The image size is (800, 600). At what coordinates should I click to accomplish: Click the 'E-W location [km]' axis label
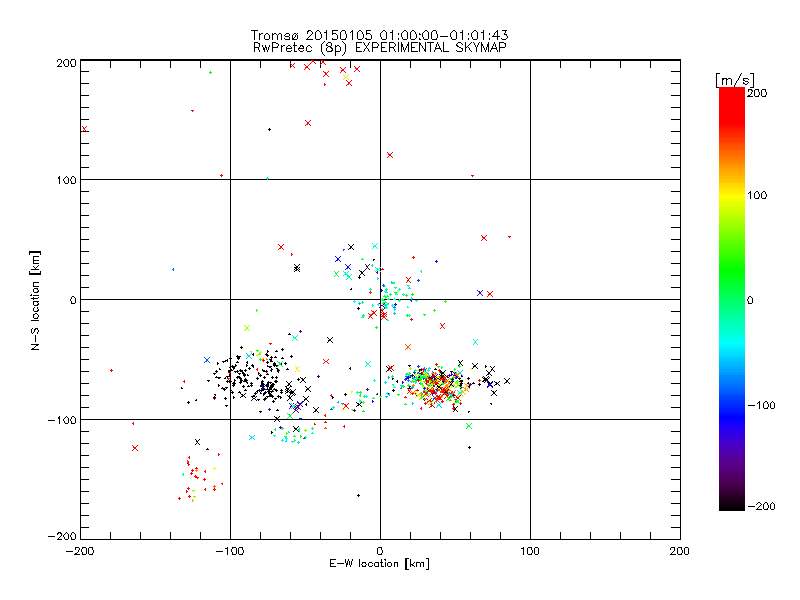point(380,563)
